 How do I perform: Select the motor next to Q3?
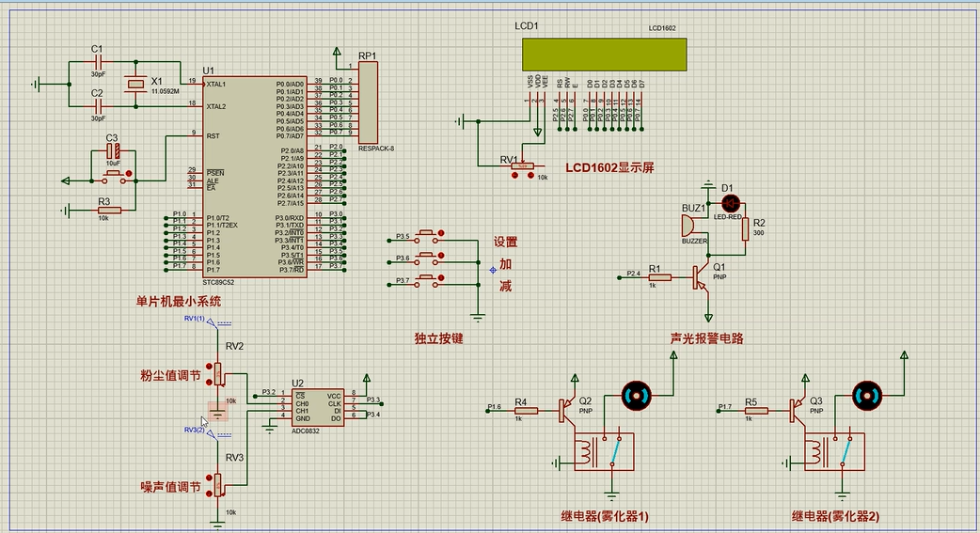tap(865, 396)
